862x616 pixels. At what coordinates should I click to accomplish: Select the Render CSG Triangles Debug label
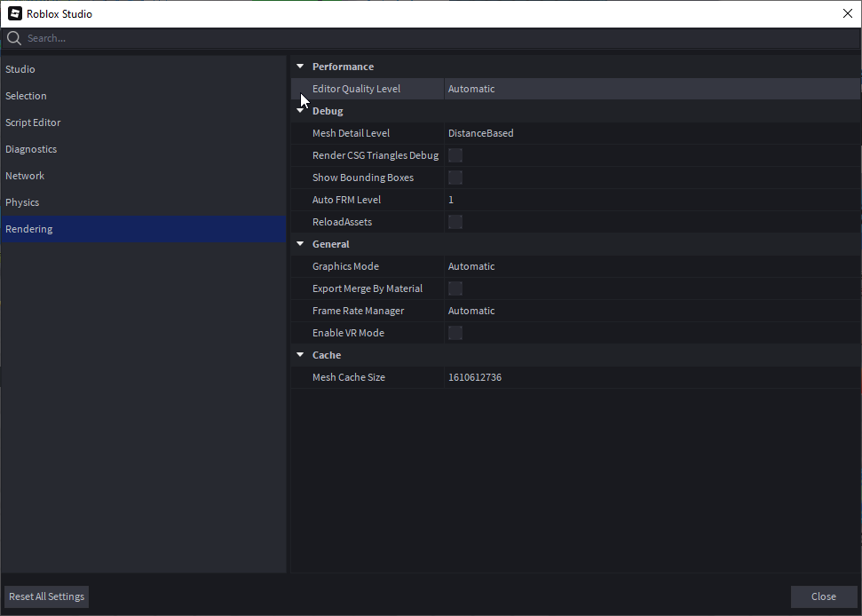point(376,155)
